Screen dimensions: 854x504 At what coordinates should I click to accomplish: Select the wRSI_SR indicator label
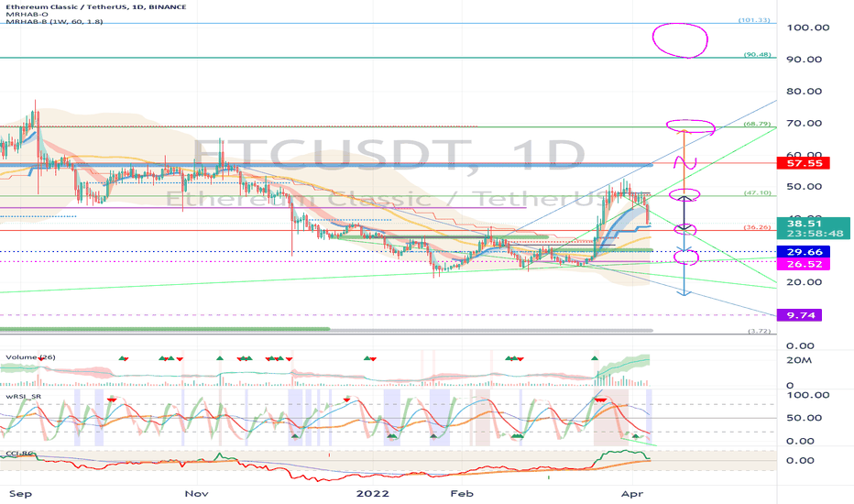(24, 397)
